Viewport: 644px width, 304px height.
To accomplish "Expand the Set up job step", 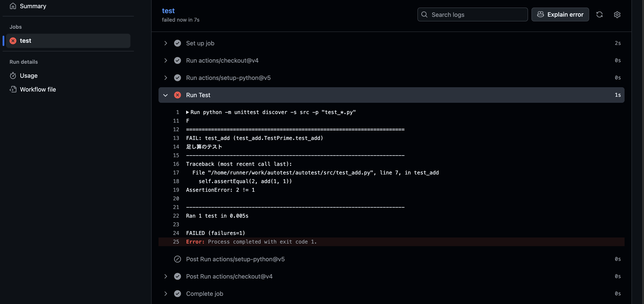I will [x=165, y=43].
